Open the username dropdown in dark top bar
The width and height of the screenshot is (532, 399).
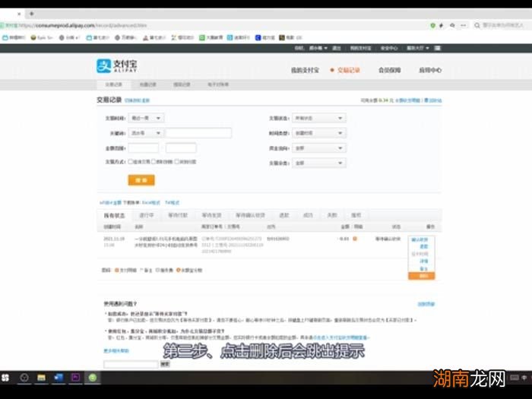(318, 48)
